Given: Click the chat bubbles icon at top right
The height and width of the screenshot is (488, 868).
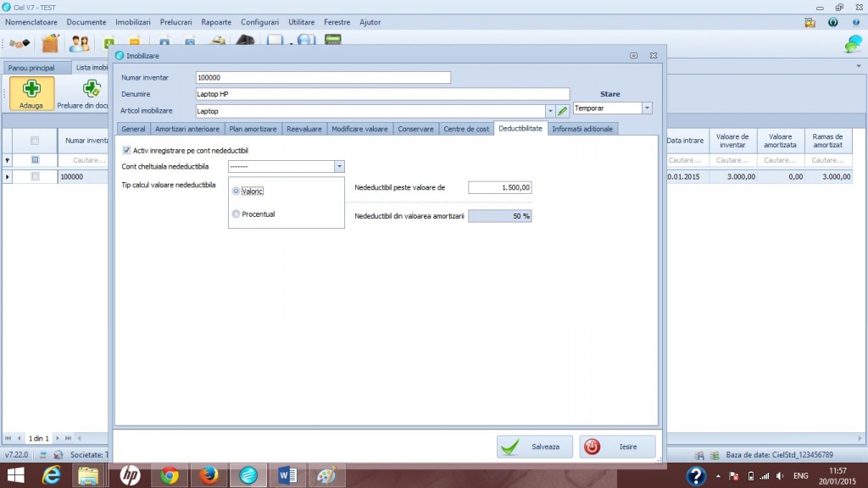Looking at the screenshot, I should [x=853, y=44].
